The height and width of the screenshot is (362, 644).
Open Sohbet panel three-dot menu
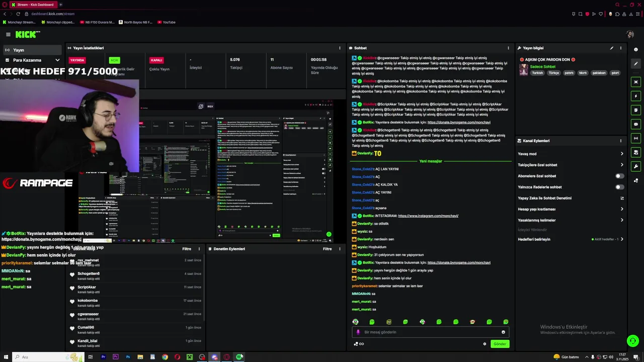pyautogui.click(x=508, y=48)
